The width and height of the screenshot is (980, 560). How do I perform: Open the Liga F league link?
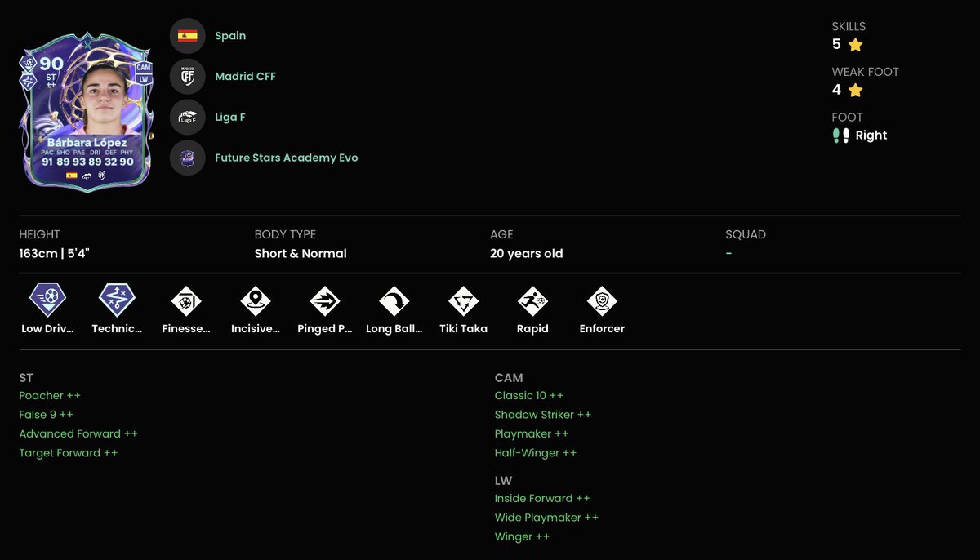(230, 118)
